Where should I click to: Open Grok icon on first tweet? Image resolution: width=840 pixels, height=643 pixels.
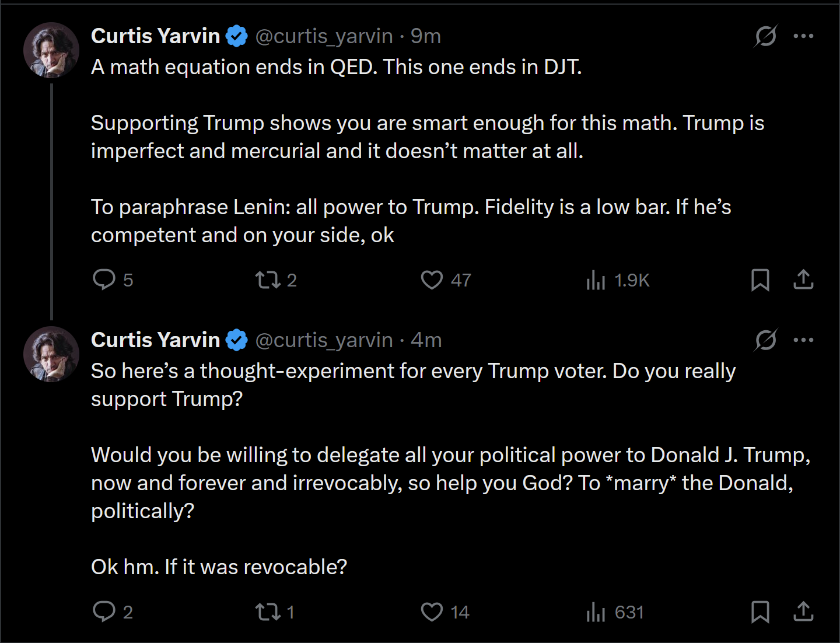pyautogui.click(x=765, y=36)
